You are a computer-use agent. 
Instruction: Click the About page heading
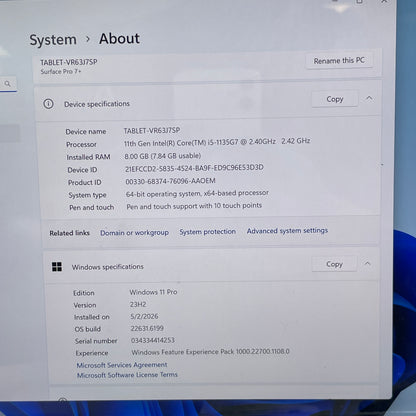click(x=119, y=39)
